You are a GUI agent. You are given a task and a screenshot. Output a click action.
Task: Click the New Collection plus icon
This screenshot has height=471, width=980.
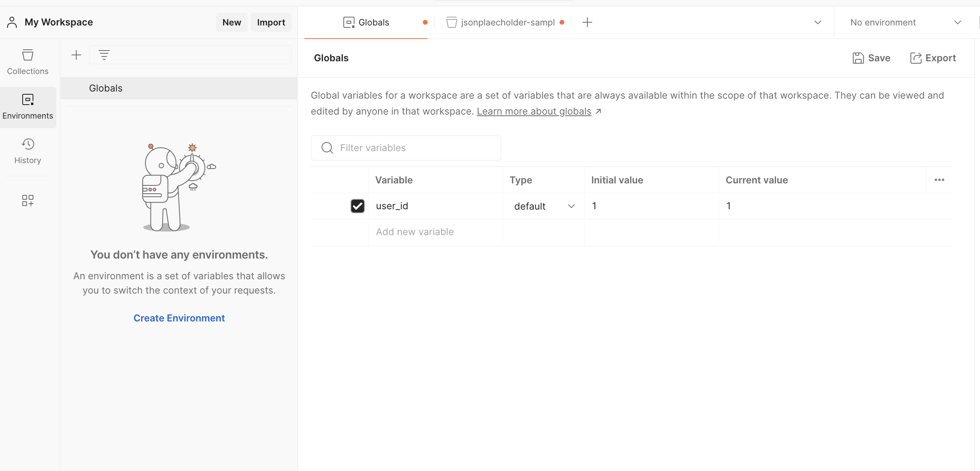76,54
